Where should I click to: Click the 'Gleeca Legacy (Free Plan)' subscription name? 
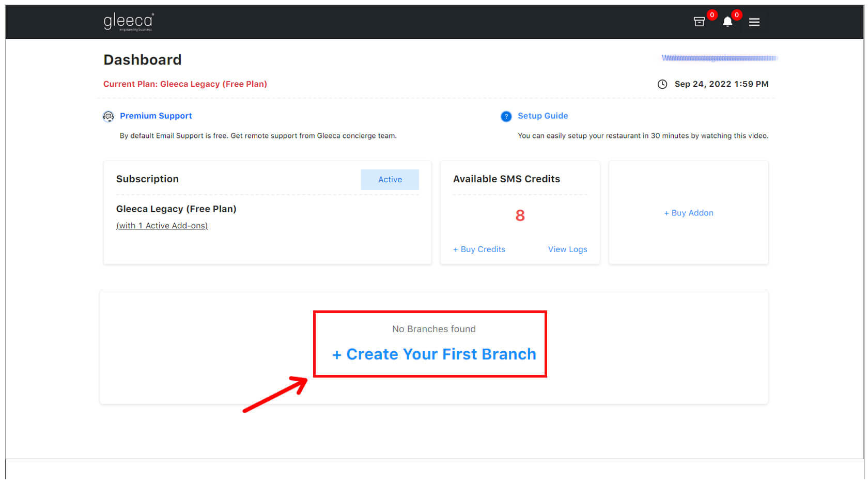(176, 209)
